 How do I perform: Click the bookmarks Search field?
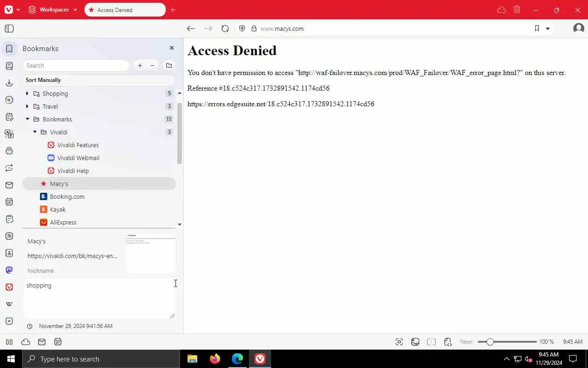pos(76,65)
